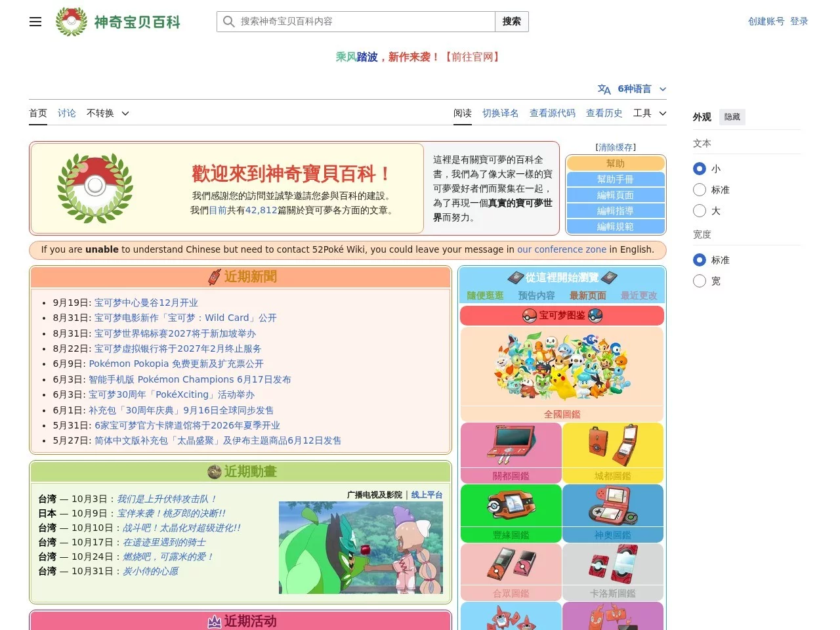Open the 切换译名 tab
The width and height of the screenshot is (840, 630).
coord(501,113)
